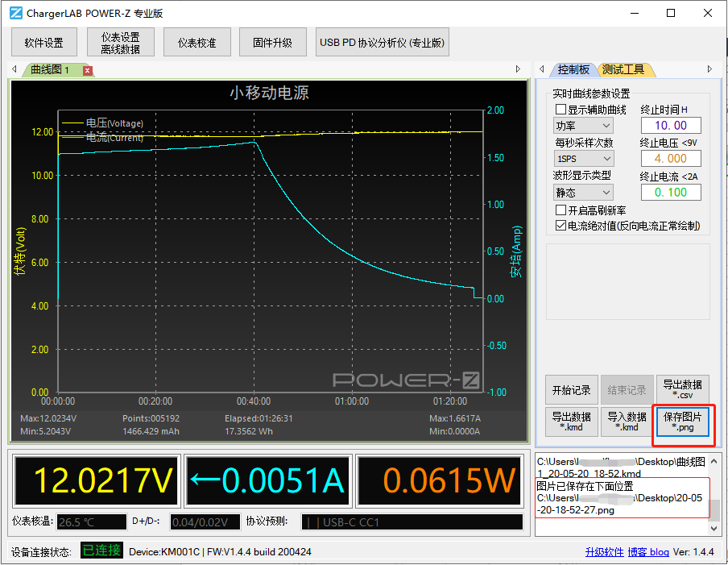728x565 pixels.
Task: Click the 终止电压 voltage threshold input field
Action: [x=671, y=158]
